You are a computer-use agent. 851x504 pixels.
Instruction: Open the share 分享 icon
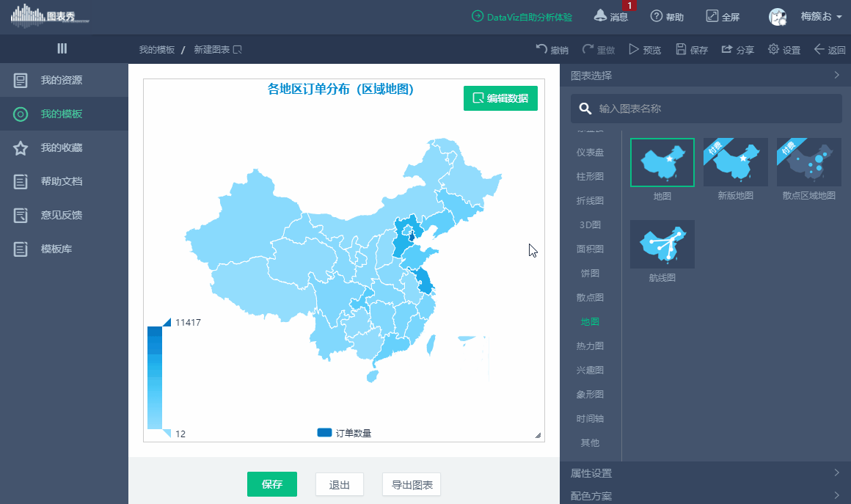tap(727, 49)
